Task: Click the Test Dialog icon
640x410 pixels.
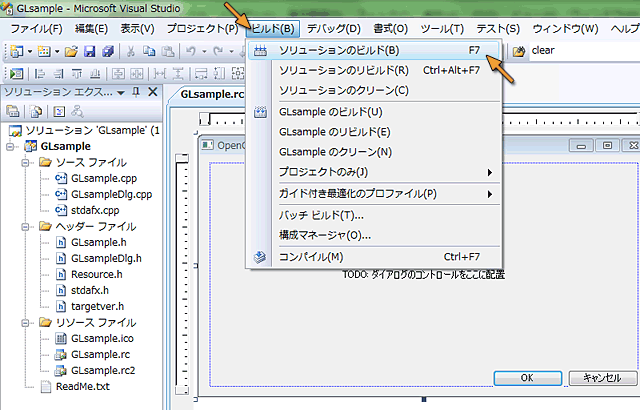Action: point(17,74)
